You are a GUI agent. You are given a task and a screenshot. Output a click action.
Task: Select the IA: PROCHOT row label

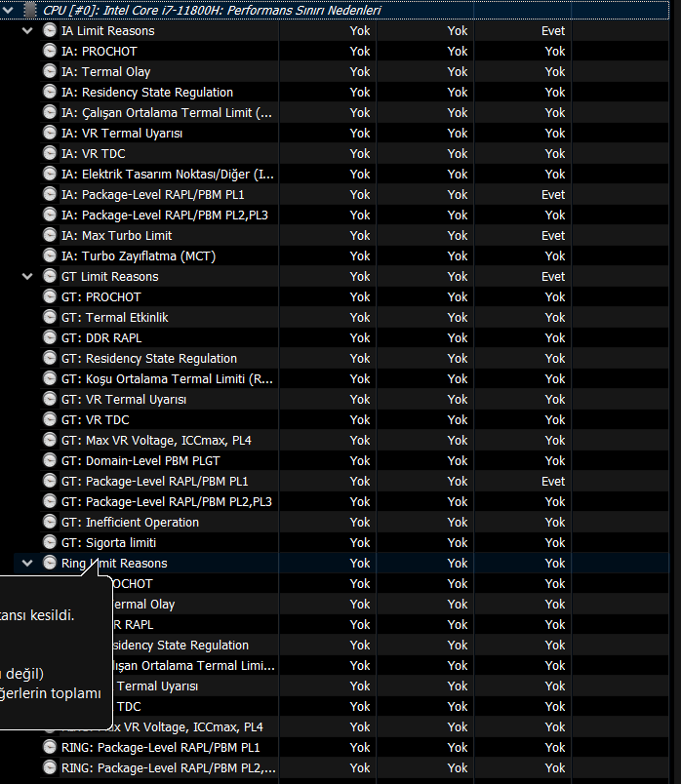(x=100, y=52)
